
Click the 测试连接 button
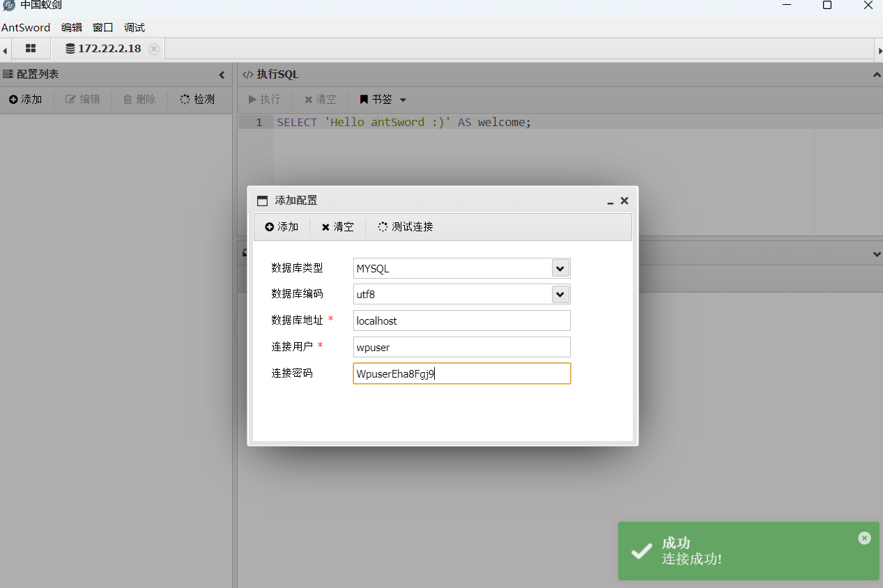coord(406,227)
